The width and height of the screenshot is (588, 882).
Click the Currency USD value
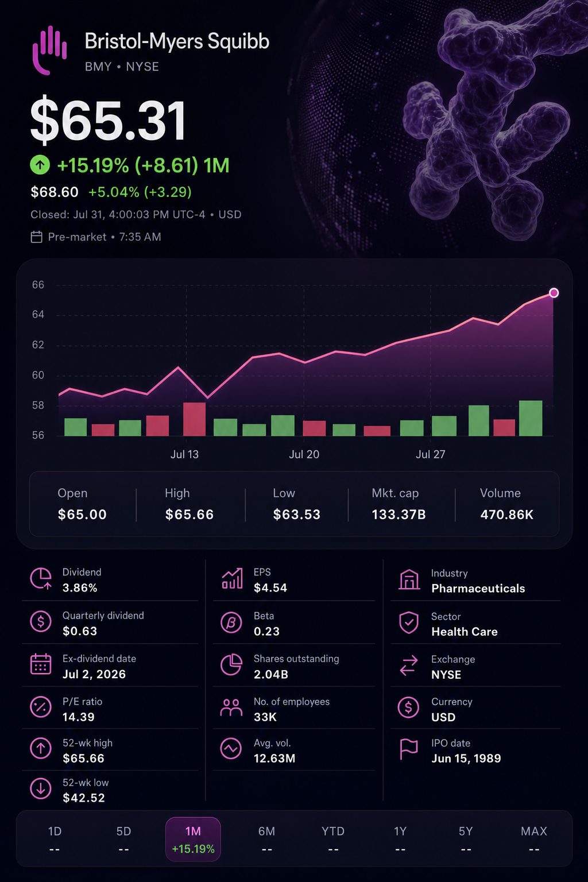click(x=443, y=717)
